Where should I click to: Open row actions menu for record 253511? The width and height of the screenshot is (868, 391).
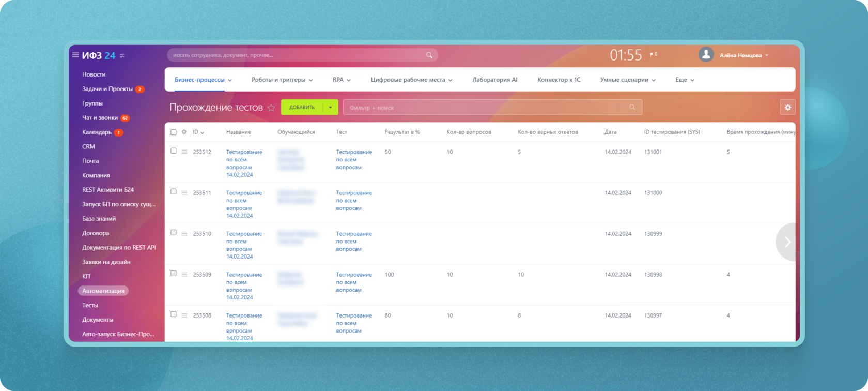[x=184, y=192]
